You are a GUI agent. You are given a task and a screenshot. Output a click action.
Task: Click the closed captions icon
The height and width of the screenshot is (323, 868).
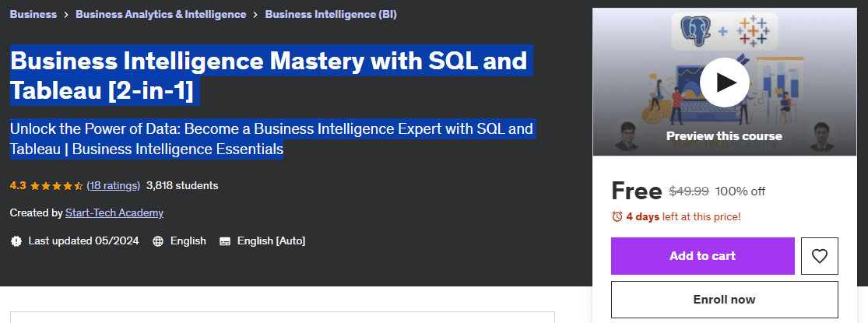pos(225,241)
